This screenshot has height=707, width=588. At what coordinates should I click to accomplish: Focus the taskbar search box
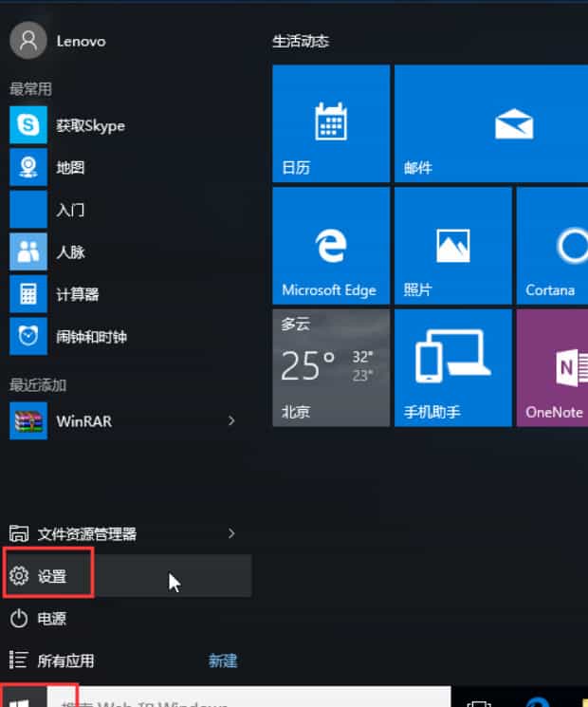pos(249,697)
